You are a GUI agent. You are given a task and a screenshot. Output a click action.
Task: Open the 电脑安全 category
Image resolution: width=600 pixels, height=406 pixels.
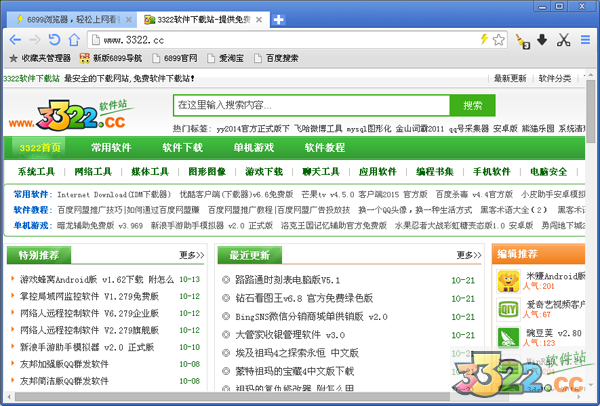tap(548, 172)
